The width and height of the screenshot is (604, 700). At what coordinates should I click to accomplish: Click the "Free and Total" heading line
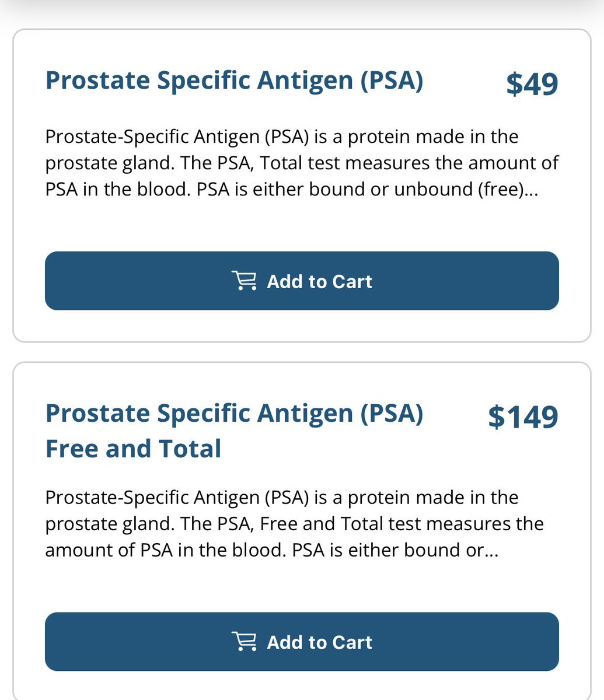coord(134,449)
